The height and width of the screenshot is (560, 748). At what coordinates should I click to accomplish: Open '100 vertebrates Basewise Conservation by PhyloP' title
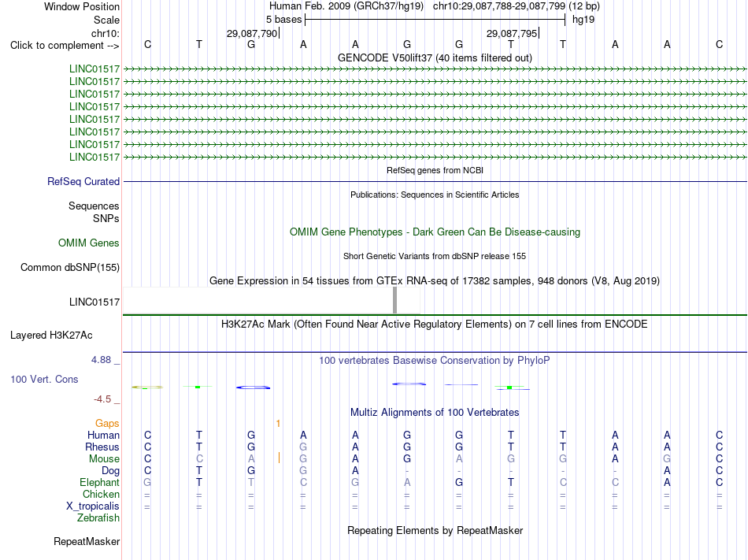pos(435,361)
